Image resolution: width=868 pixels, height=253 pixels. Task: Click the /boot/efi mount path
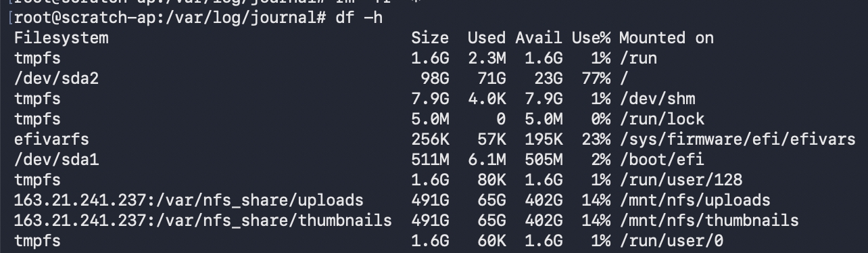(661, 160)
